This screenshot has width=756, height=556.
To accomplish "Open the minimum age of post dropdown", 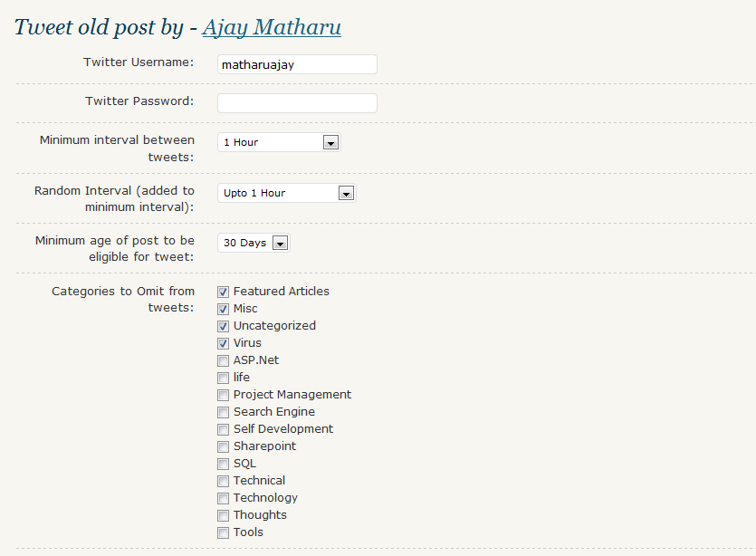I will (x=254, y=243).
